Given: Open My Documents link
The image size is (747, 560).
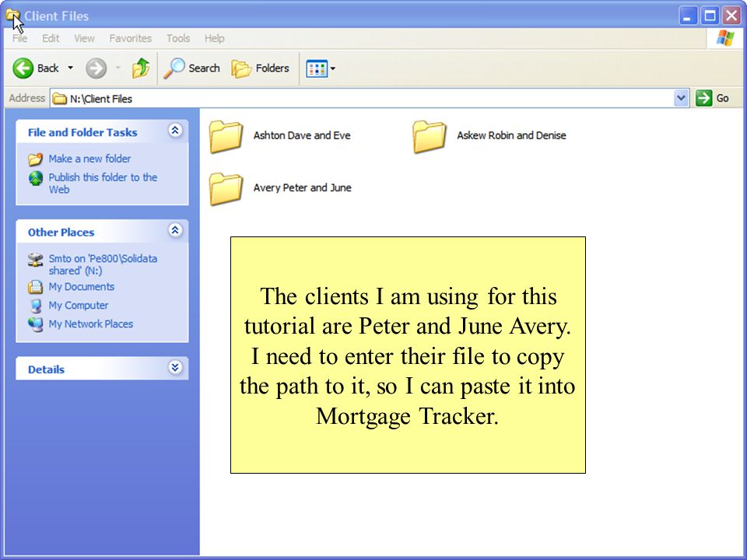Looking at the screenshot, I should pos(82,287).
